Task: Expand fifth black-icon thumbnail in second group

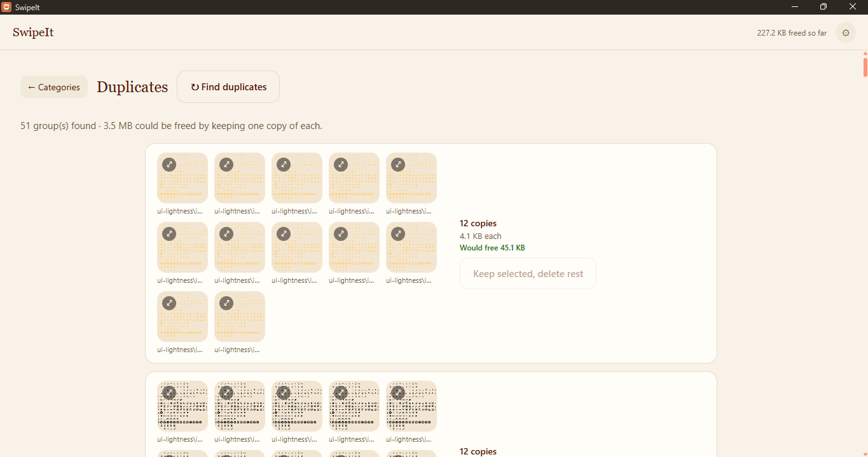Action: (398, 393)
